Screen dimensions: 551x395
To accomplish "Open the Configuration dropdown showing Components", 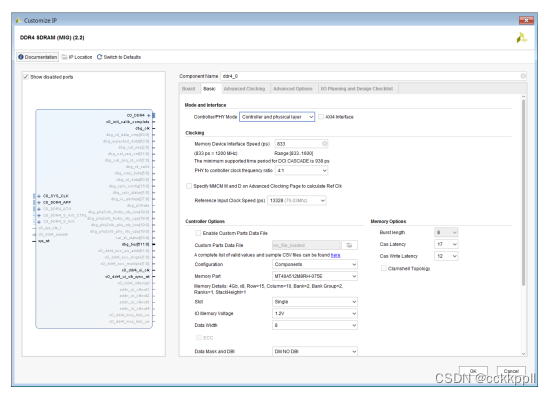I will click(315, 264).
